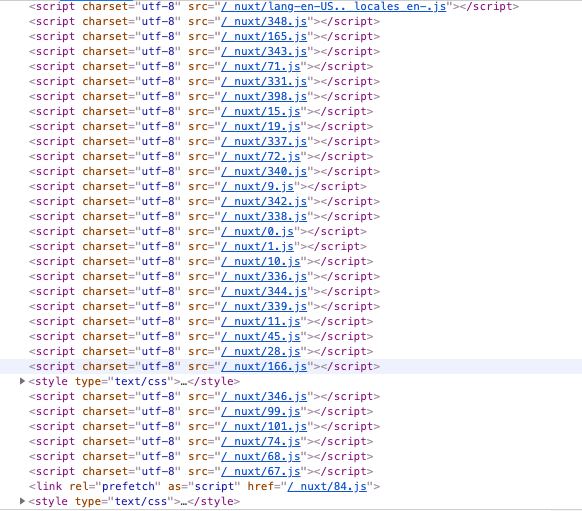The height and width of the screenshot is (511, 582).
Task: Click the /_nuxt/340.js src link
Action: (264, 171)
